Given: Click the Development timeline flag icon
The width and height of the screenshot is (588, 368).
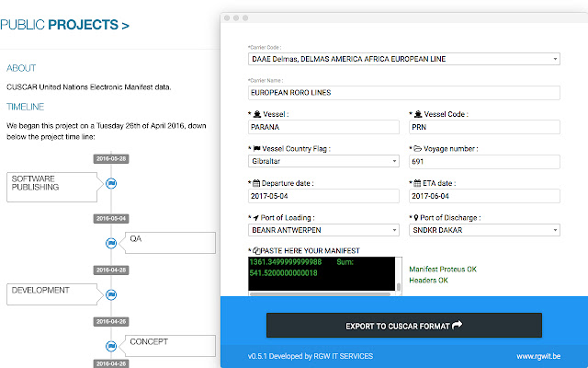Looking at the screenshot, I should (x=111, y=294).
